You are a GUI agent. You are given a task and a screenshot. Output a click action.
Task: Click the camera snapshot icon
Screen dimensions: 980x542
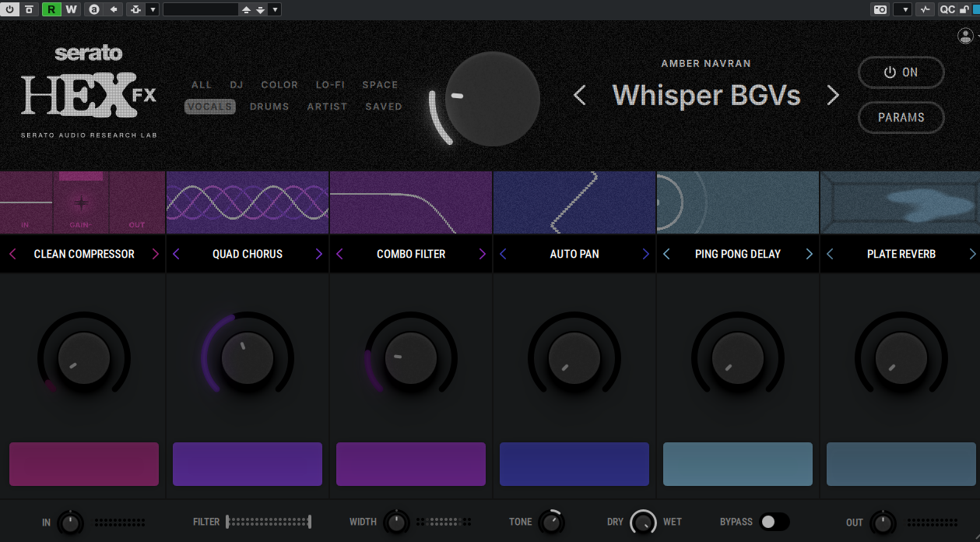click(880, 9)
